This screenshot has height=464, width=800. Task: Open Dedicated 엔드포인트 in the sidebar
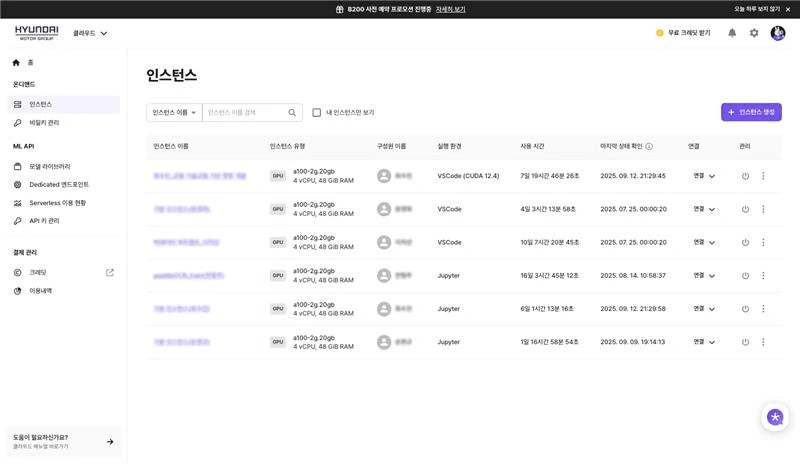[59, 185]
